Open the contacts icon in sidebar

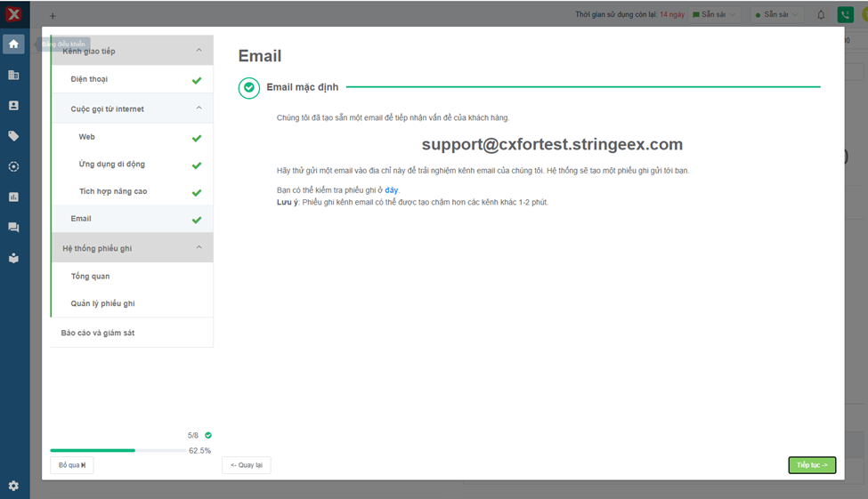click(x=13, y=106)
